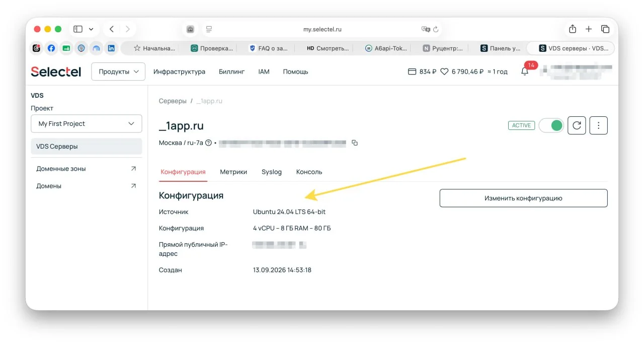Open Доменные зоны link in sidebar
Image resolution: width=644 pixels, height=344 pixels.
[x=87, y=169]
